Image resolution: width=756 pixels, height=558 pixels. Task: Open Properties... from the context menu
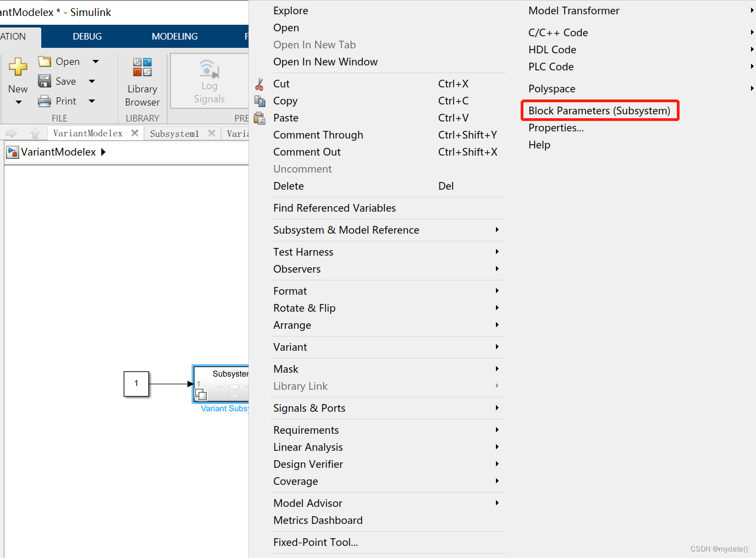tap(555, 128)
